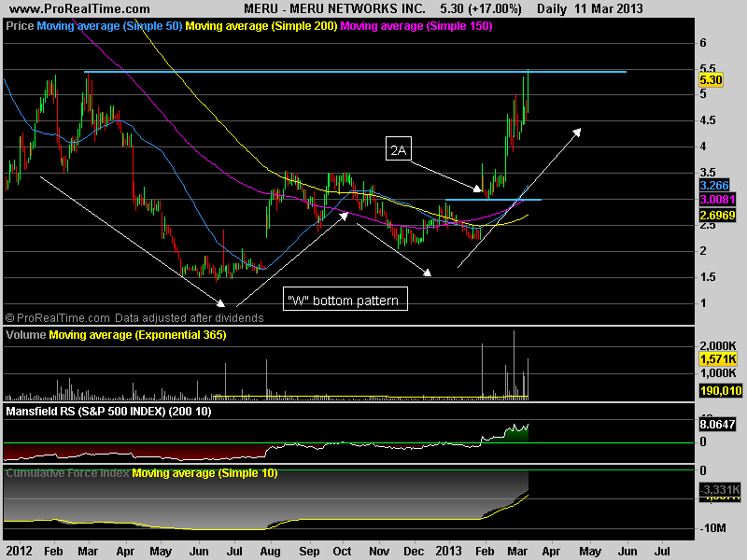Click the 4.5 price axis label

coord(708,120)
